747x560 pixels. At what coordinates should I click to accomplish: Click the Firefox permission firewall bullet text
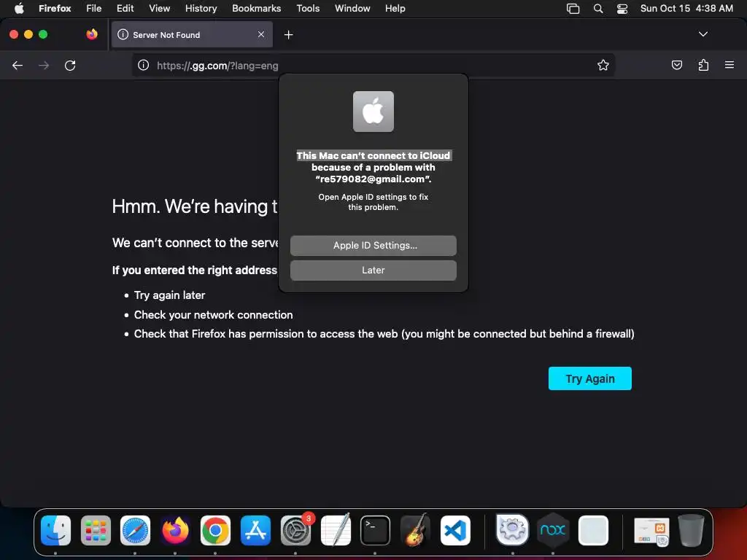(384, 334)
